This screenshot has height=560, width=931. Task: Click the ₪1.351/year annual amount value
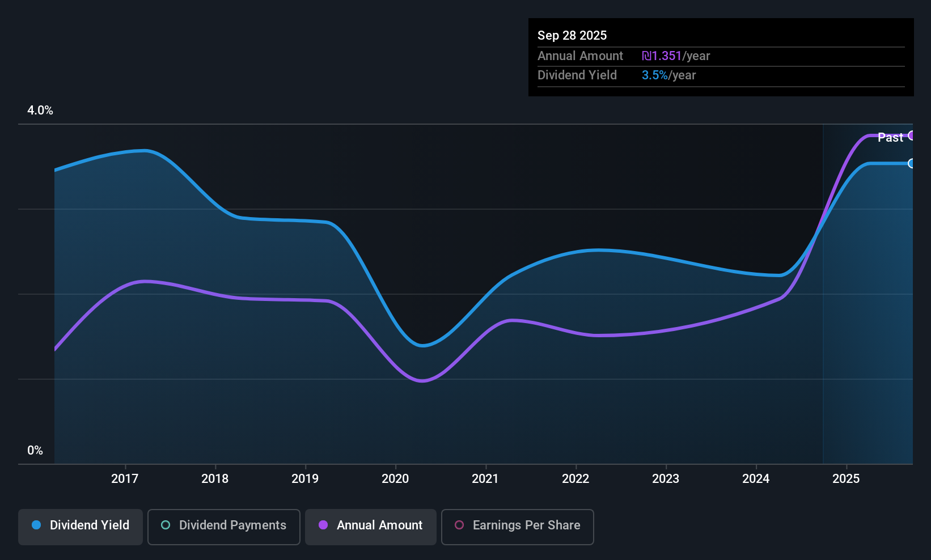[x=676, y=56]
